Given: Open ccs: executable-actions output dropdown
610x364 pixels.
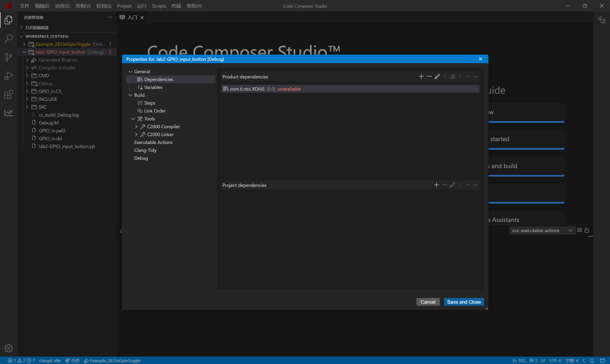Looking at the screenshot, I should pos(542,230).
